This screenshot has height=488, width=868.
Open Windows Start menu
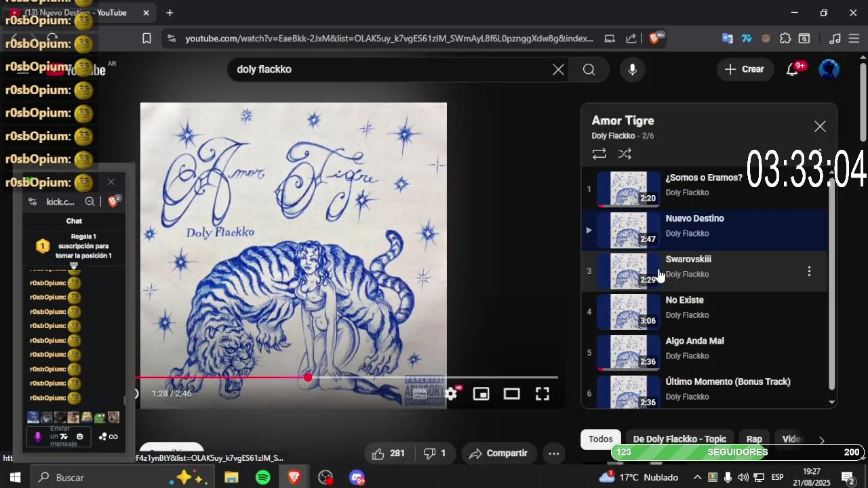pyautogui.click(x=15, y=478)
